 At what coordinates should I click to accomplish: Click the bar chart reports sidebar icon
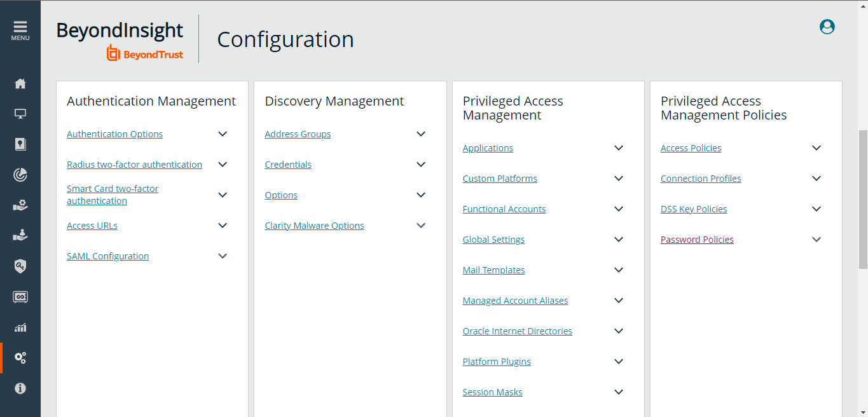[20, 327]
